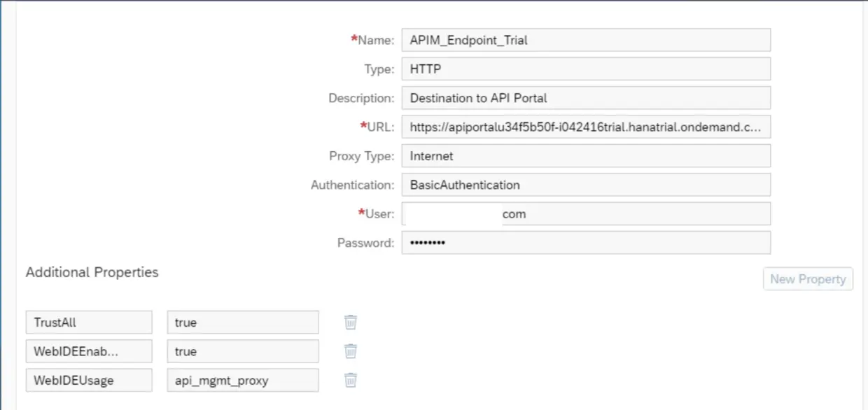Expand the Authentication field showing BasicAuthentication
The image size is (868, 410).
586,185
